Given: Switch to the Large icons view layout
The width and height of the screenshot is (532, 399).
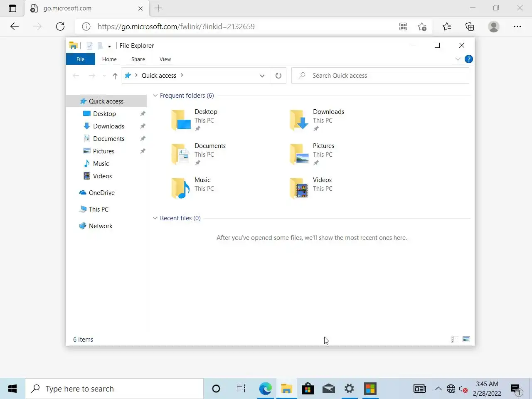Looking at the screenshot, I should [466, 339].
